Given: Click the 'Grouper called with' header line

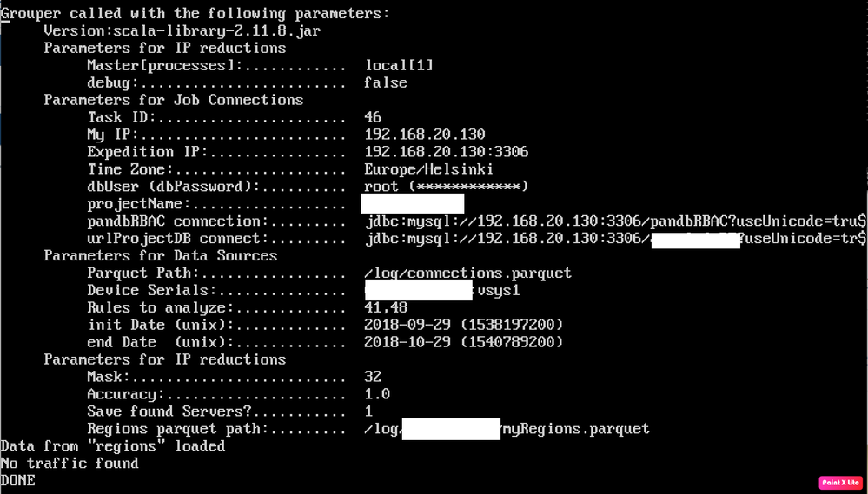Looking at the screenshot, I should (195, 13).
